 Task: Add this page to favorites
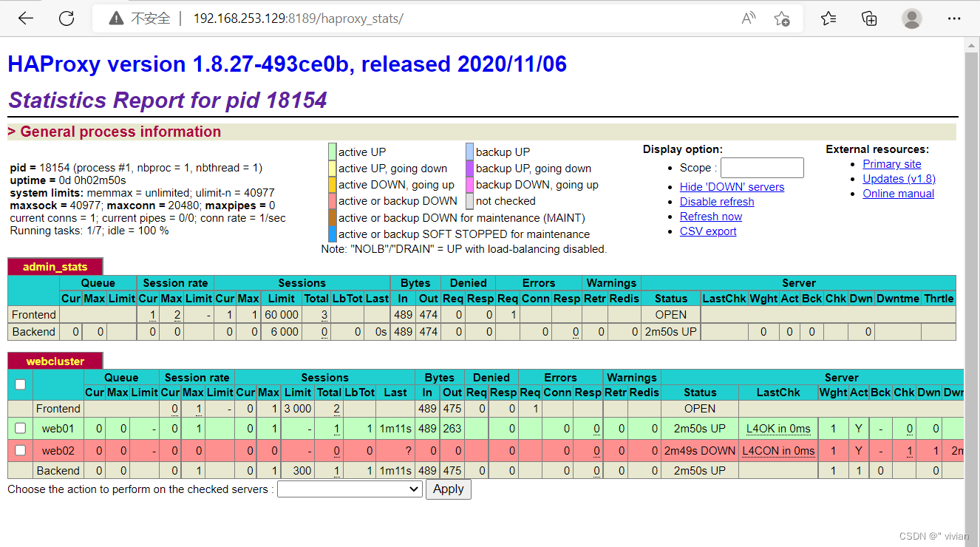[782, 18]
